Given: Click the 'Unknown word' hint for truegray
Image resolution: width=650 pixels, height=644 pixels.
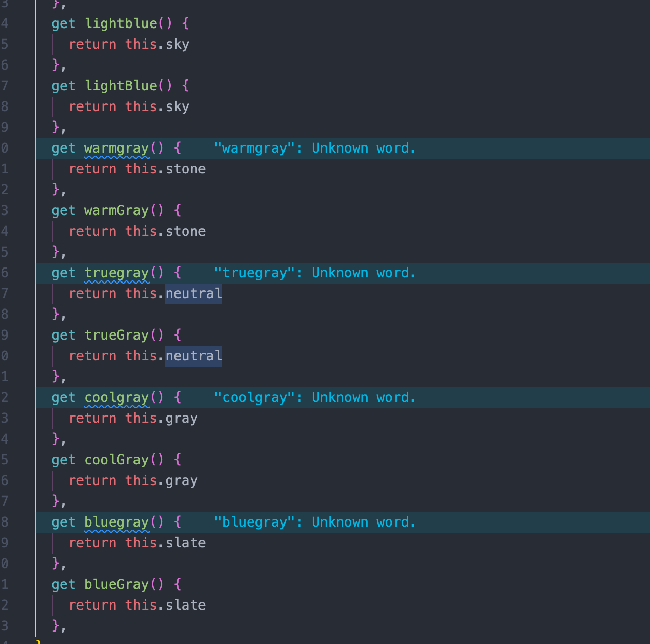Looking at the screenshot, I should 314,273.
